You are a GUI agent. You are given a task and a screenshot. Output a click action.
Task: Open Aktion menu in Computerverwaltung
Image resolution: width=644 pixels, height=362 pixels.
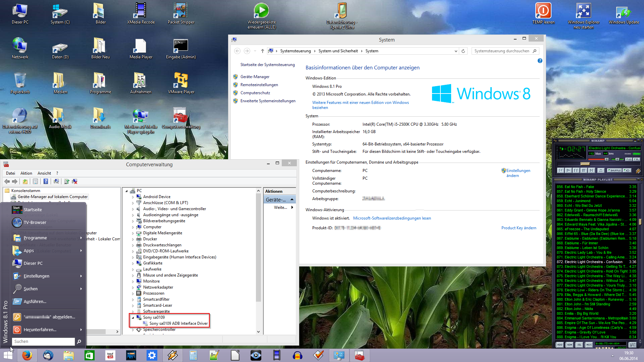26,173
